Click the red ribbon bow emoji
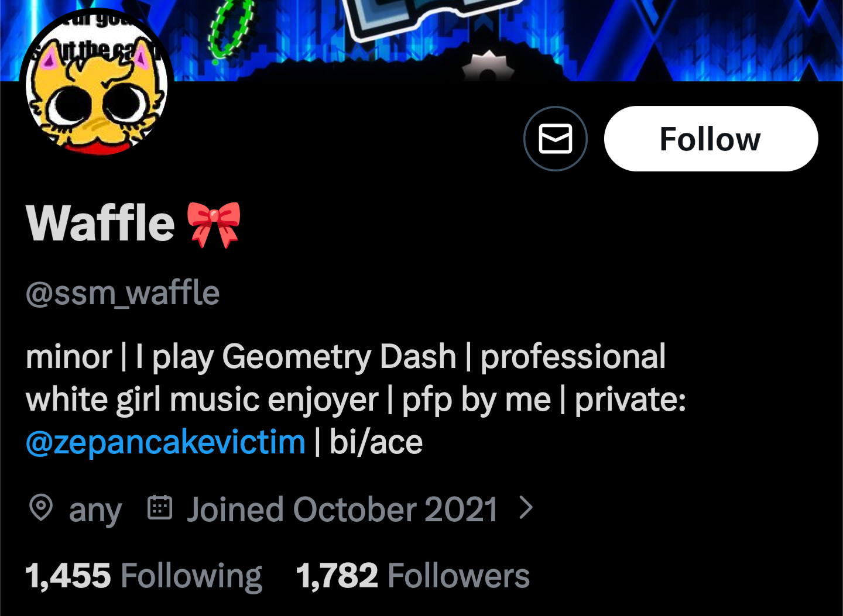Screen dimensions: 843x616 214,224
